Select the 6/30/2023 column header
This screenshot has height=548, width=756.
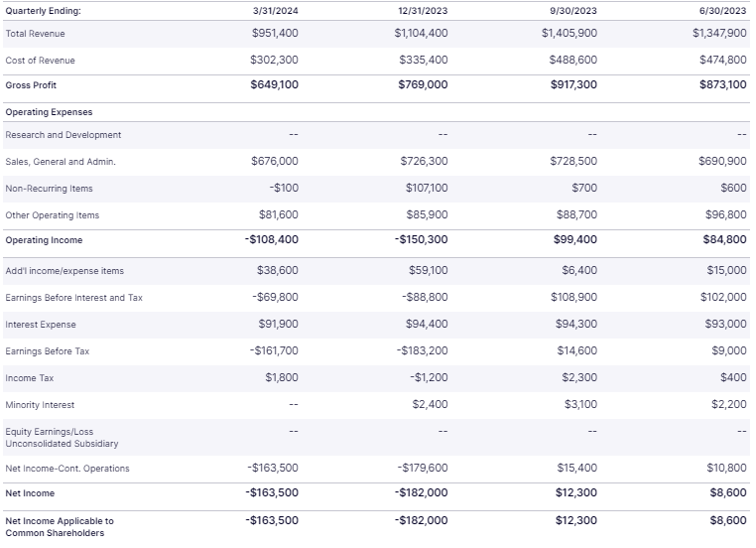click(x=725, y=11)
